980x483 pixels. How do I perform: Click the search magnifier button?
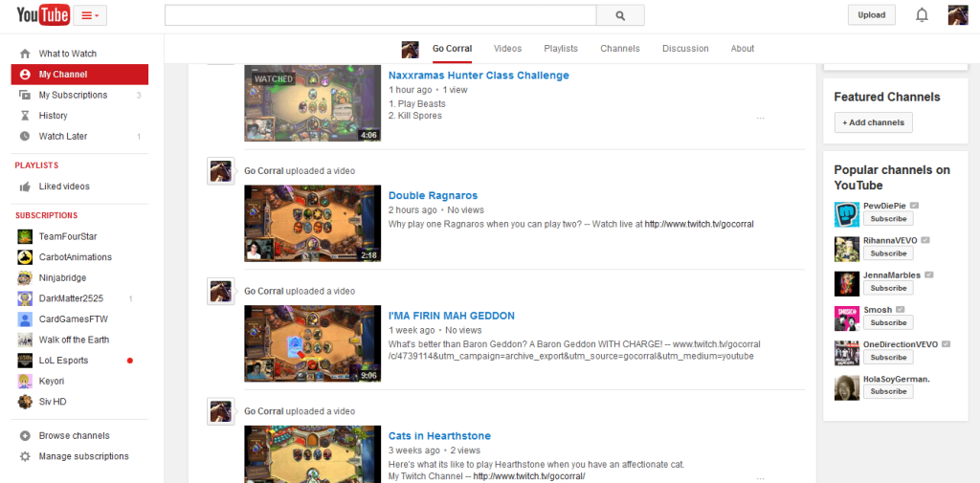(x=620, y=15)
